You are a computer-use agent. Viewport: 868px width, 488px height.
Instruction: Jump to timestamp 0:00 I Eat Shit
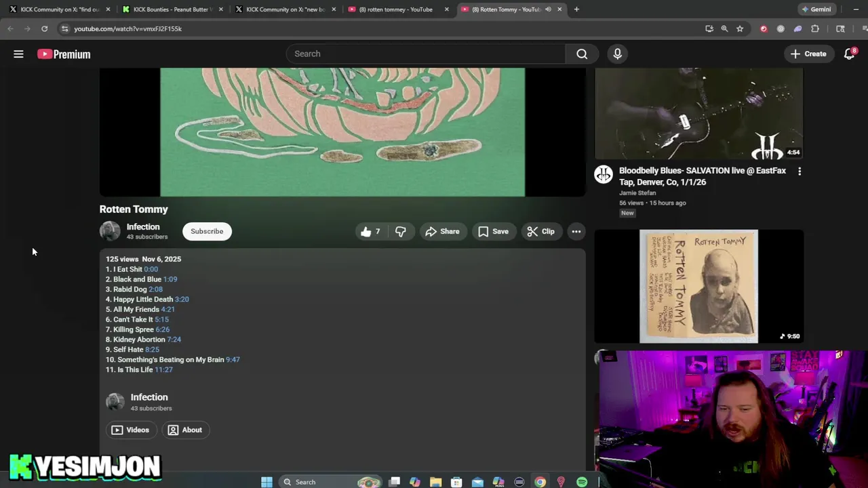click(x=151, y=269)
